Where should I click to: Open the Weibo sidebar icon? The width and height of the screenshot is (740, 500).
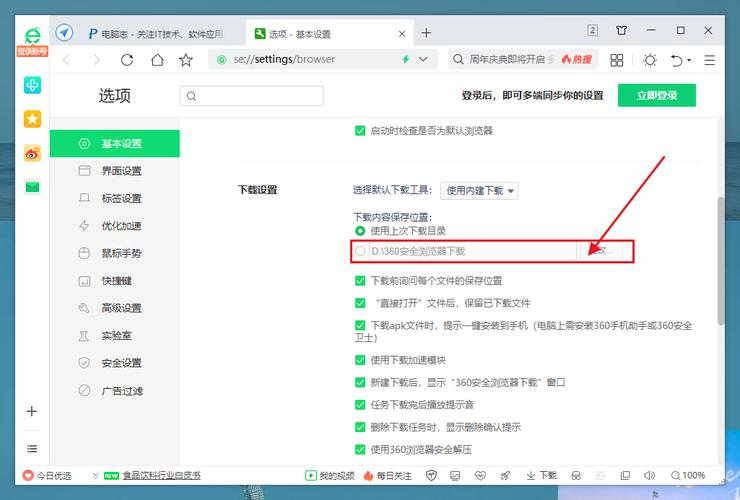coord(32,153)
